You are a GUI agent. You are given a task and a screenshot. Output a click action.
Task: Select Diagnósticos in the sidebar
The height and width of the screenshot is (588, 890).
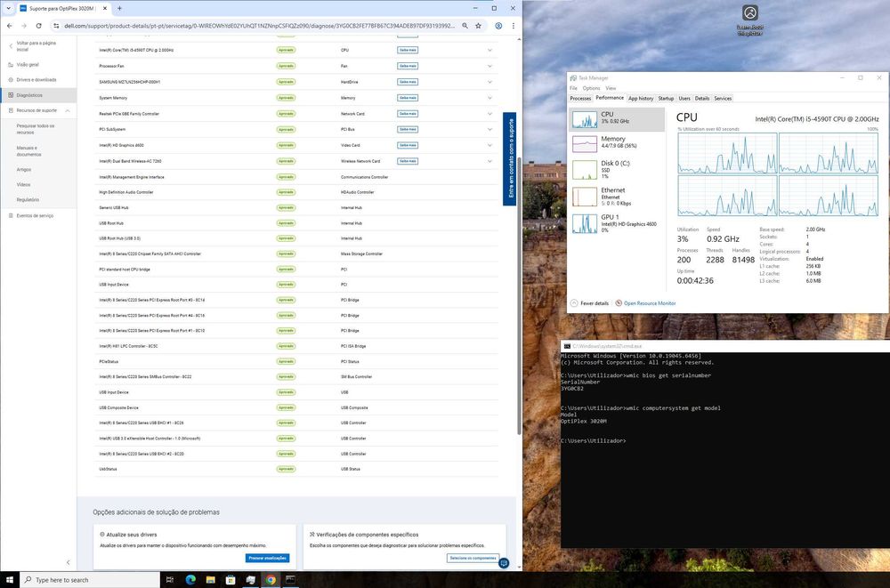(x=29, y=95)
